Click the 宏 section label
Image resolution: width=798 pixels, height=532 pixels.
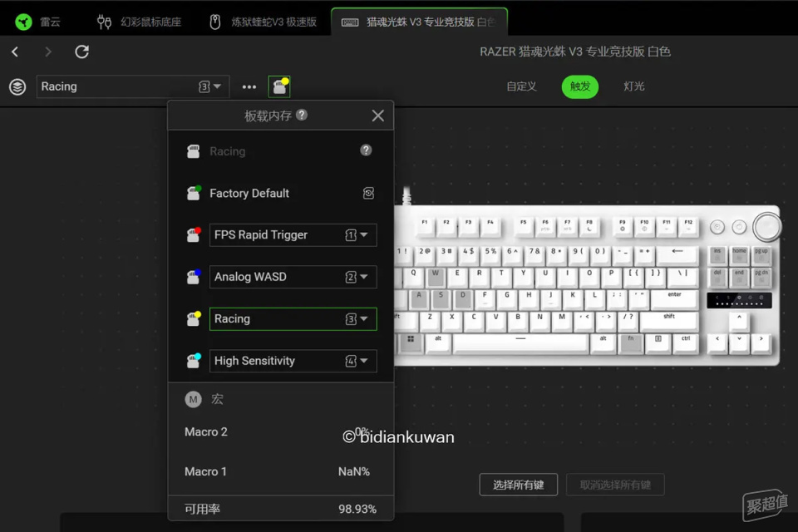pyautogui.click(x=217, y=400)
